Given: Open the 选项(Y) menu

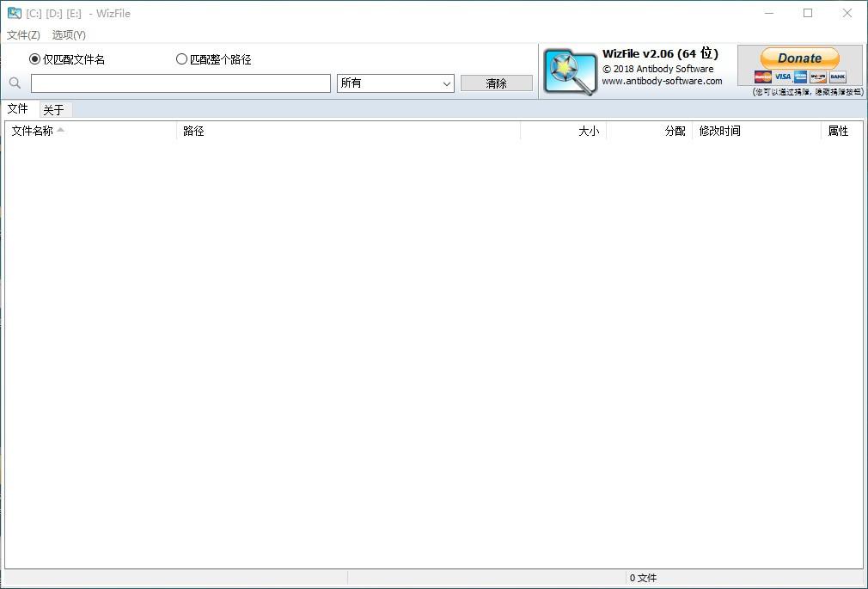Looking at the screenshot, I should (69, 35).
